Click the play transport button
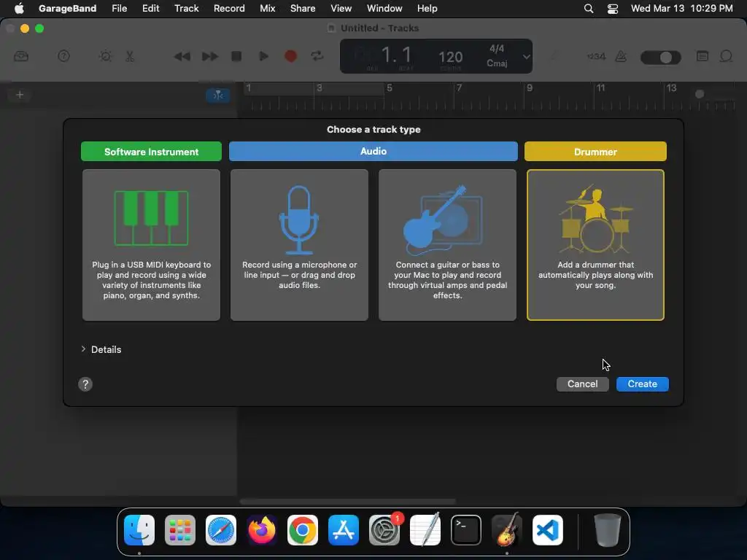The height and width of the screenshot is (560, 747). click(263, 56)
